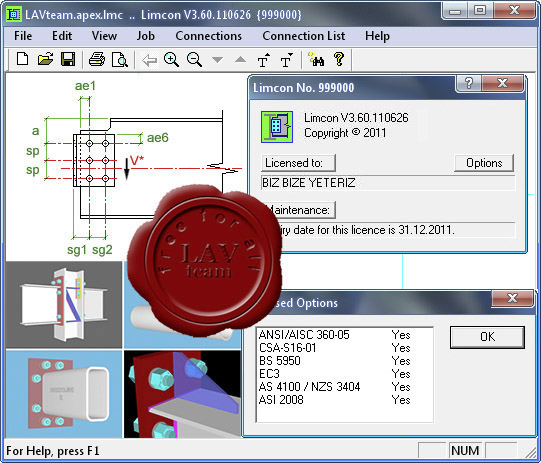541x463 pixels.
Task: Click Limcon V3.60.110626 version text in dialog
Action: point(356,118)
